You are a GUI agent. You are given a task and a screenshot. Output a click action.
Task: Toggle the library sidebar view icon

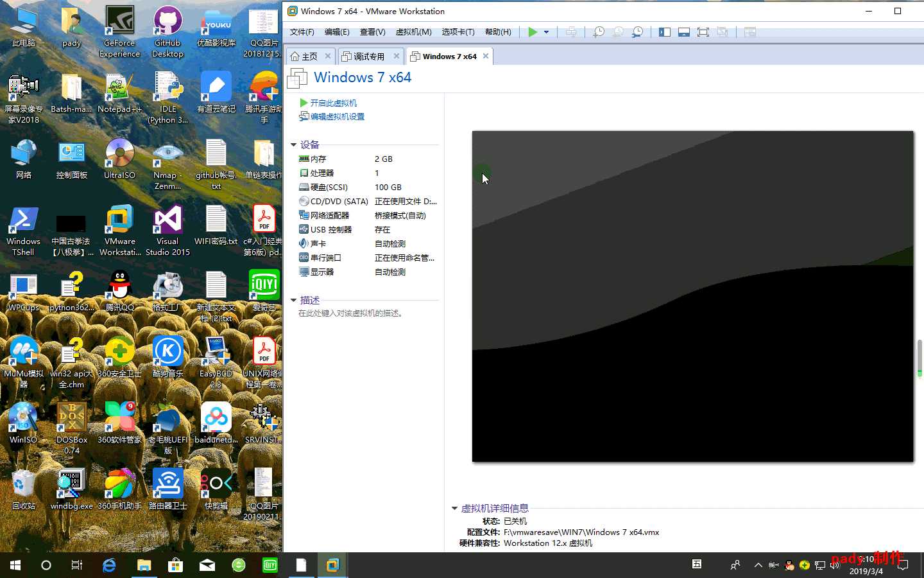(x=665, y=32)
